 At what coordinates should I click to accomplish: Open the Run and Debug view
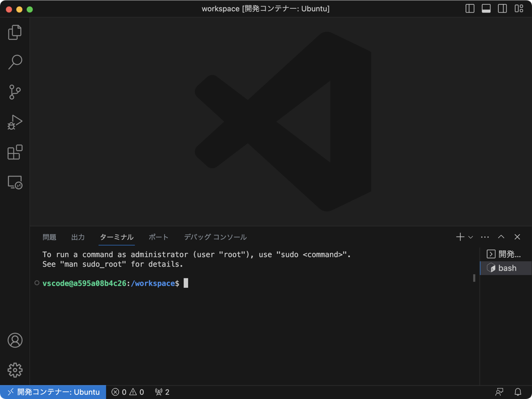coord(15,122)
